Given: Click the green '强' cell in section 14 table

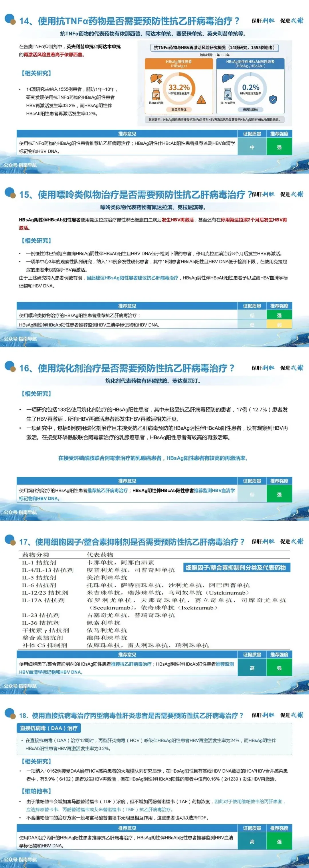Looking at the screenshot, I should click(x=279, y=147).
